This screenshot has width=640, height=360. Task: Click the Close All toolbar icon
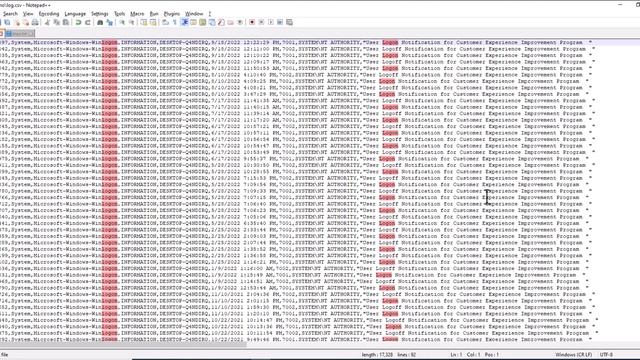click(26, 22)
